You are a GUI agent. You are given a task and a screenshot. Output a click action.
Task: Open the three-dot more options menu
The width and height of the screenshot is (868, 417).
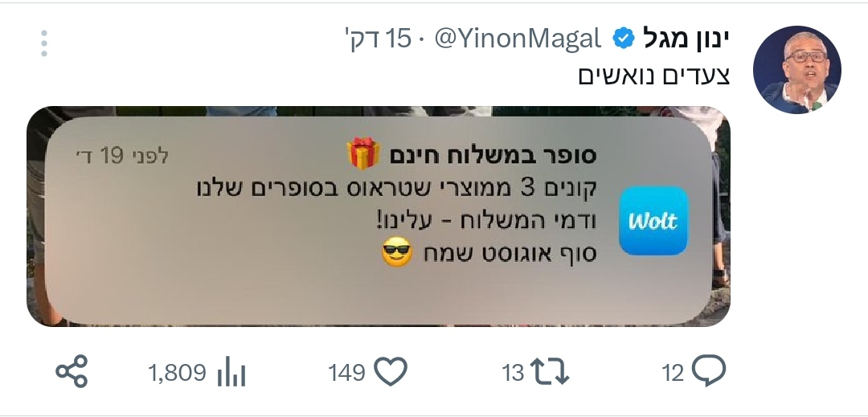tap(43, 43)
